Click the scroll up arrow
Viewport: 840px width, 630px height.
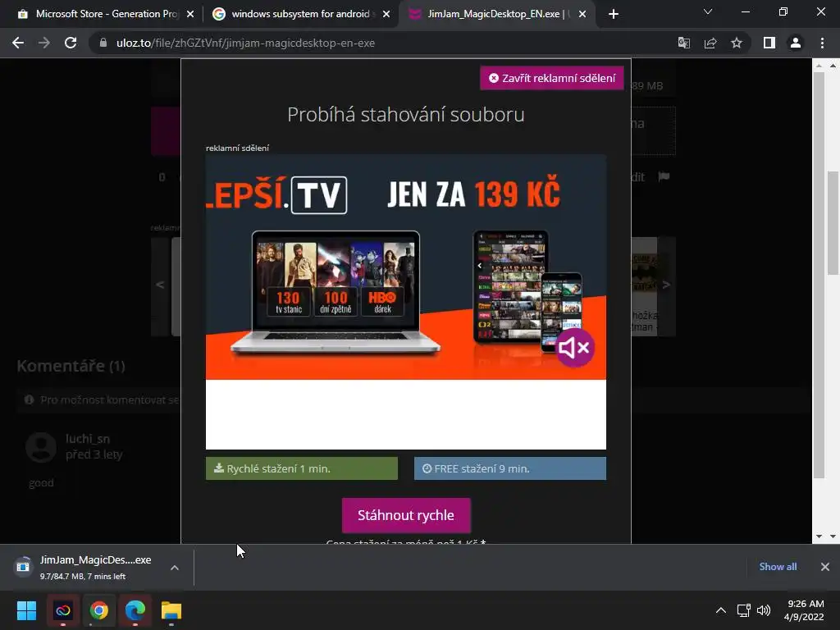pos(833,66)
